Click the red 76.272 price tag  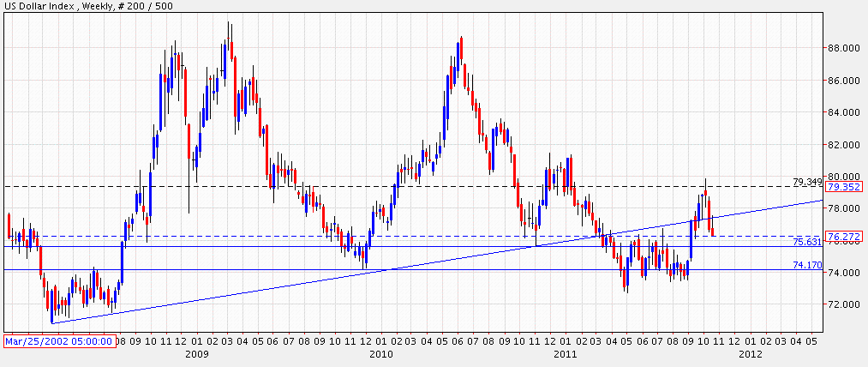[844, 236]
